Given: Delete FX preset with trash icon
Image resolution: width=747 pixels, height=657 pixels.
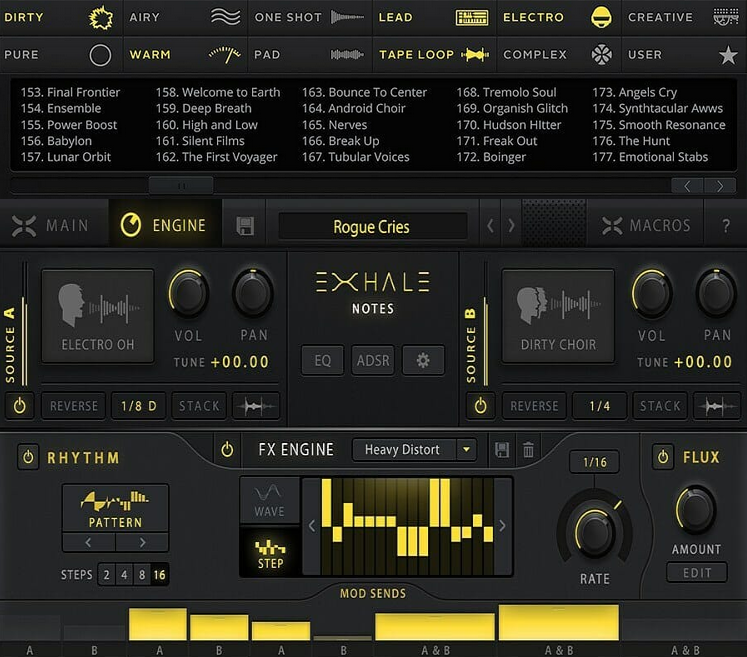Looking at the screenshot, I should pos(528,450).
